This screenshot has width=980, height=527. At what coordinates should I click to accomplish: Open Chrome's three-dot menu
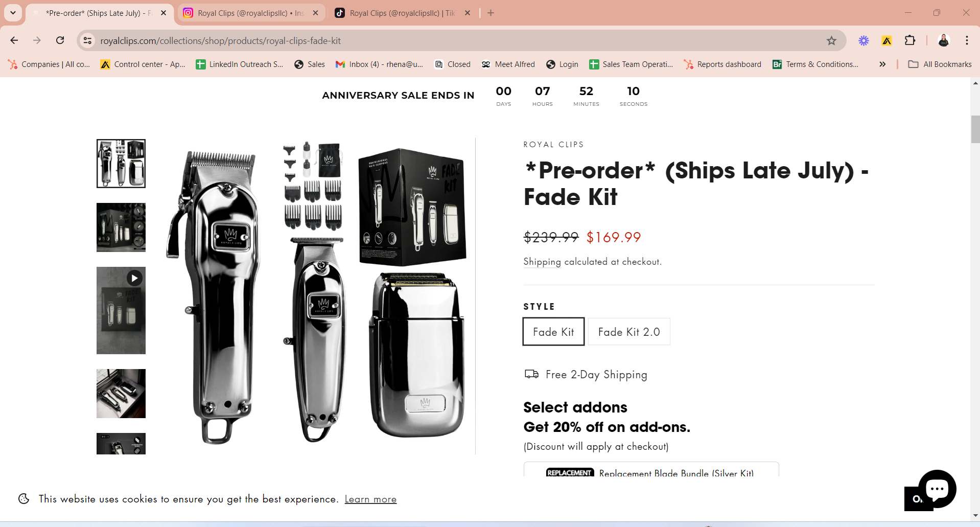tap(967, 40)
